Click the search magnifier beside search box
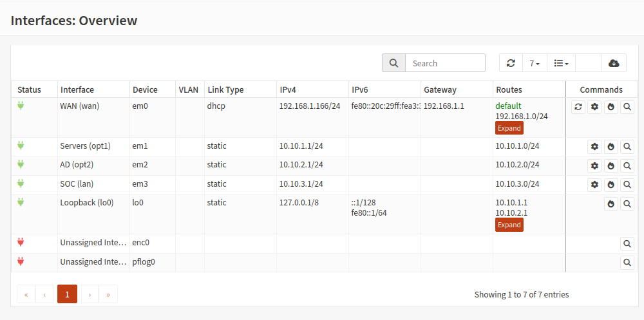 393,63
